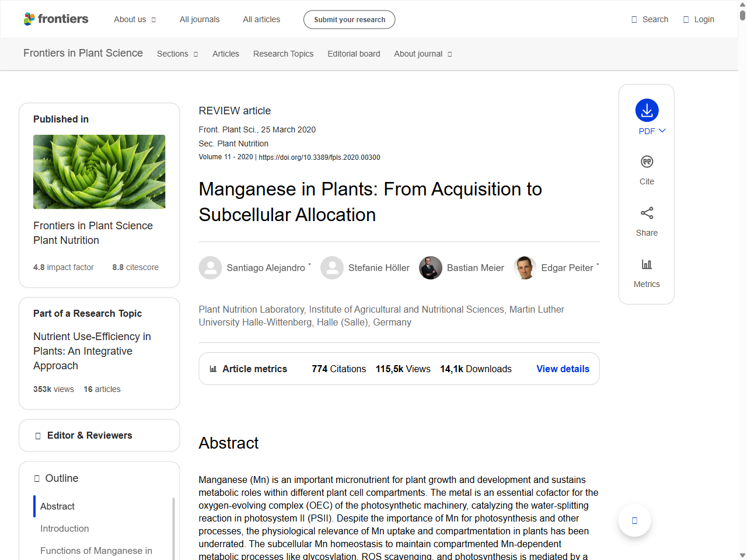Download the article PDF icon
Screen dimensions: 747x560
coord(647,110)
